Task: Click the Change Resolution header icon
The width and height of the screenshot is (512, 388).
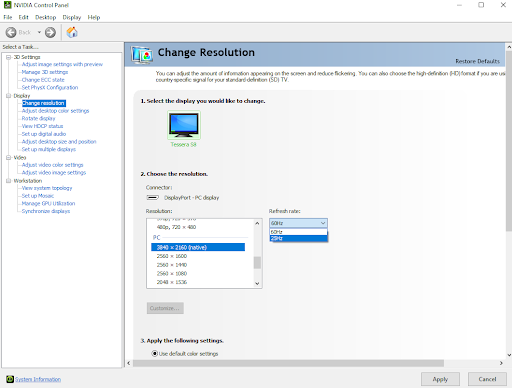Action: tap(142, 55)
